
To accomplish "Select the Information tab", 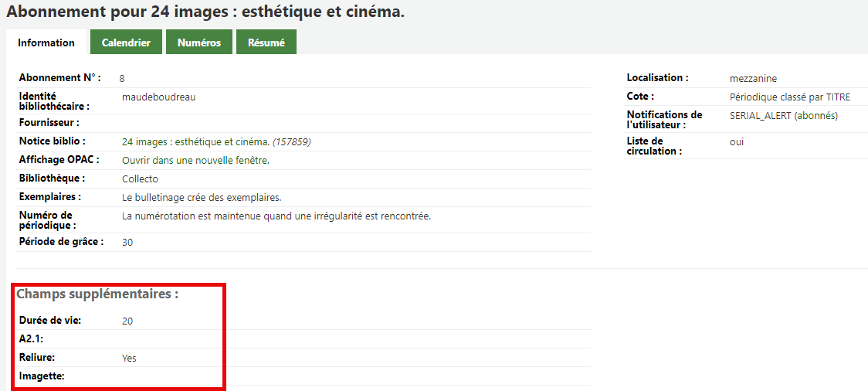I will [46, 42].
